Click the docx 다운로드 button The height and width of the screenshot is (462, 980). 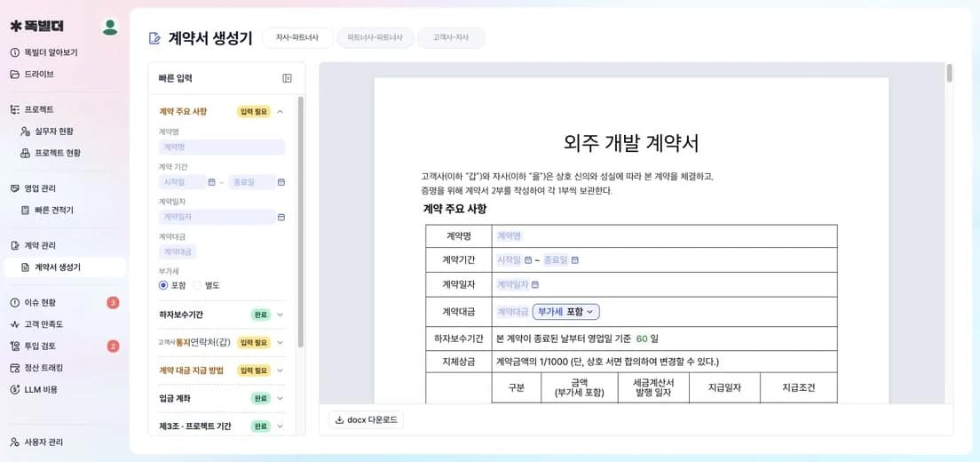[367, 420]
